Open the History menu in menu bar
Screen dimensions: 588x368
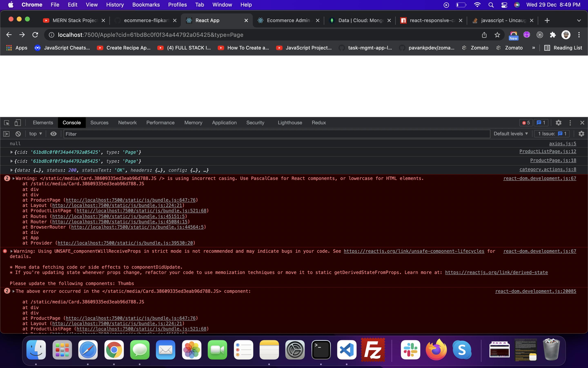pyautogui.click(x=115, y=5)
